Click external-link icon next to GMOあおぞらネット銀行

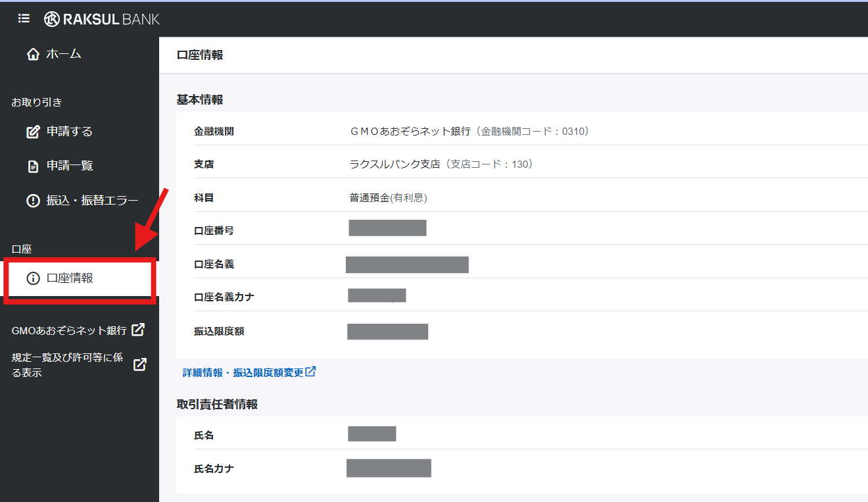coord(138,330)
